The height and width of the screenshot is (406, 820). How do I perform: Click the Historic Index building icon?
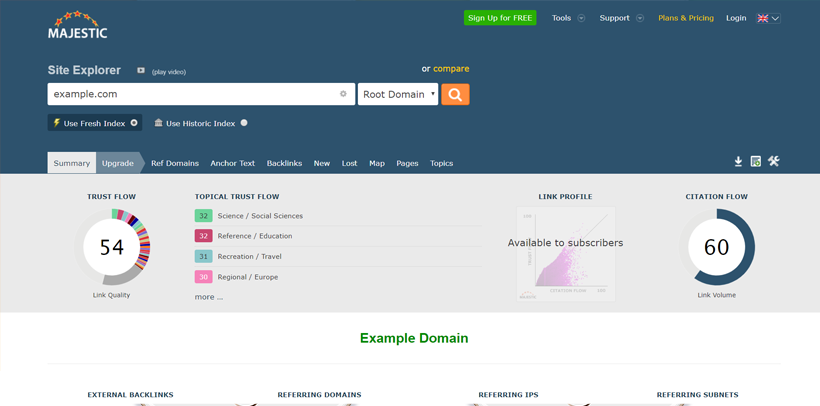click(158, 123)
